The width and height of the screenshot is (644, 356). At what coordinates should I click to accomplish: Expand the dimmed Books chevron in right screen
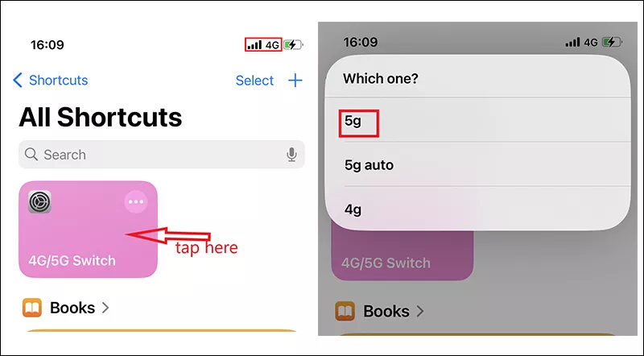pyautogui.click(x=419, y=311)
